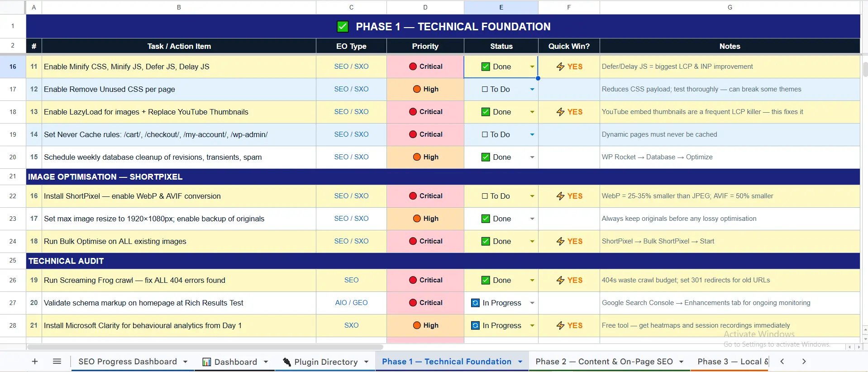
Task: Open Phase 2 — Content & On-Page SEO tab
Action: coord(604,361)
